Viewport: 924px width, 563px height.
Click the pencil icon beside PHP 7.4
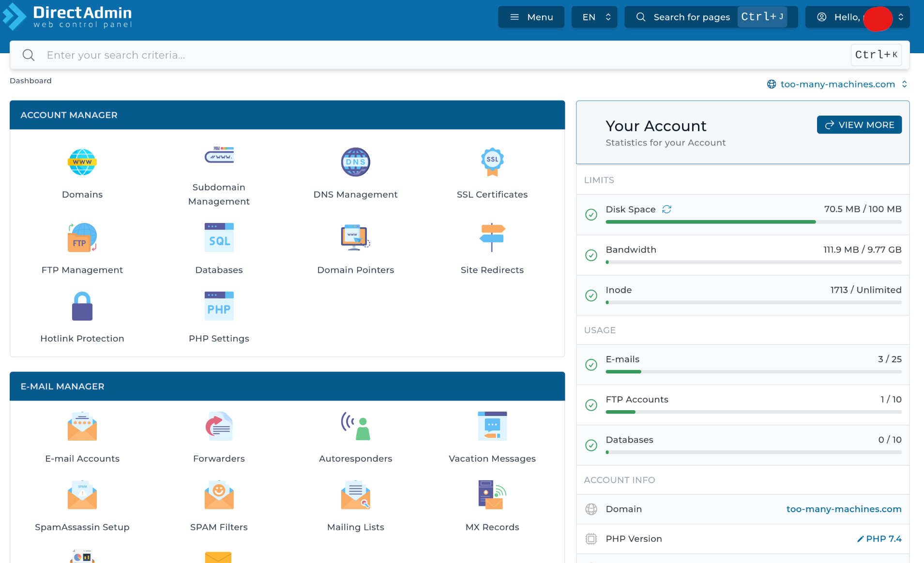(860, 539)
